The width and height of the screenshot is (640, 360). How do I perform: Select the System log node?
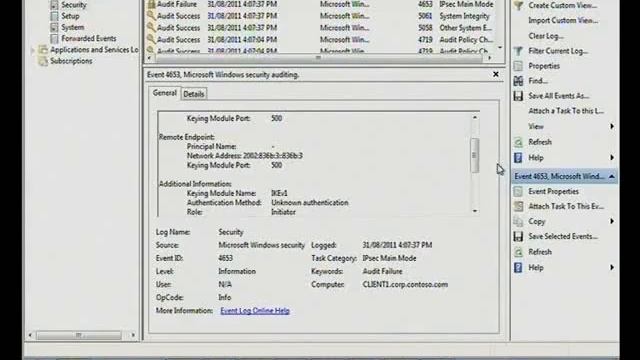pos(73,27)
